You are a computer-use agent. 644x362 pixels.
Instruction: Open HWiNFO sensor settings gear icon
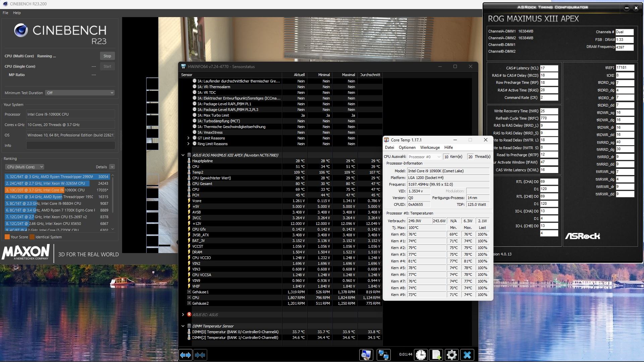[452, 355]
